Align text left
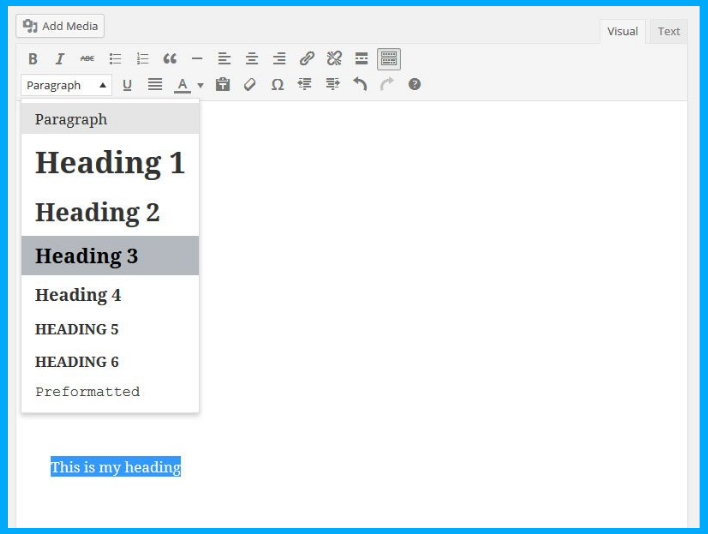 pos(224,59)
